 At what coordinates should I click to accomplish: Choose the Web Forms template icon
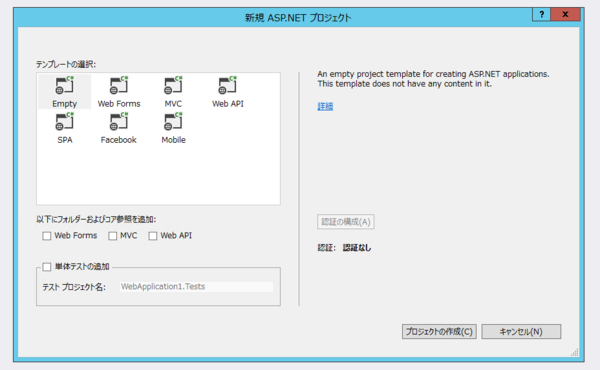[x=119, y=85]
